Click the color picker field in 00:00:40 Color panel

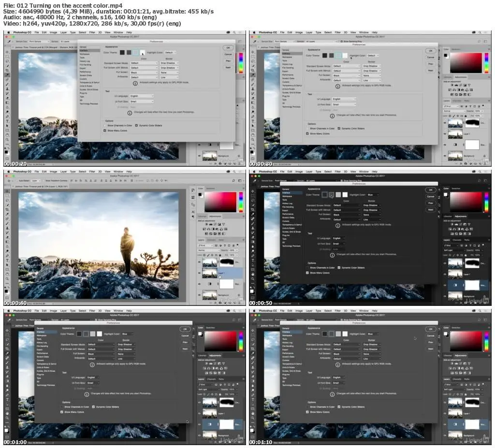click(x=220, y=202)
